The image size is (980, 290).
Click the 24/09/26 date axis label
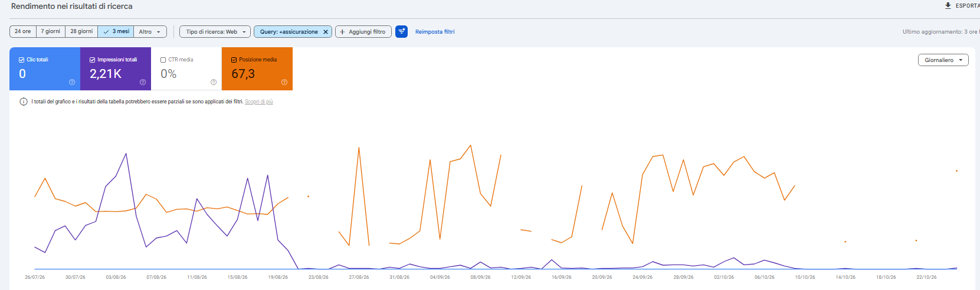[643, 277]
